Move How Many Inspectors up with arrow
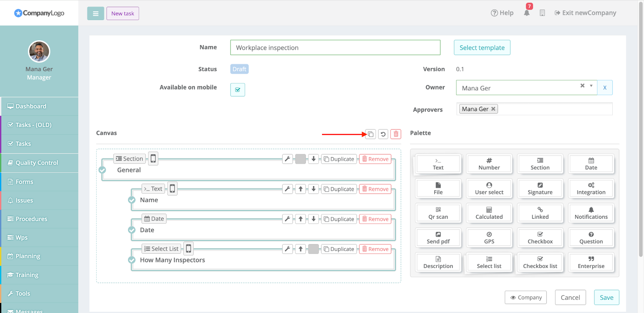 301,249
